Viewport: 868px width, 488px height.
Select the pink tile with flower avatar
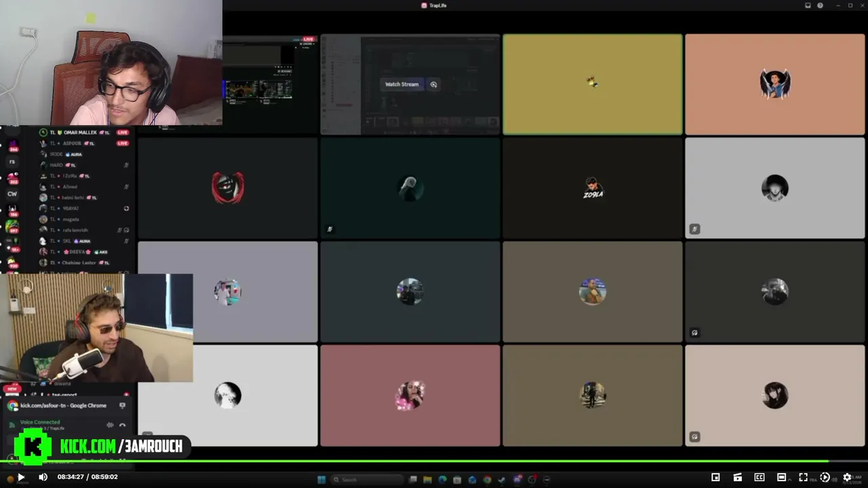(410, 396)
